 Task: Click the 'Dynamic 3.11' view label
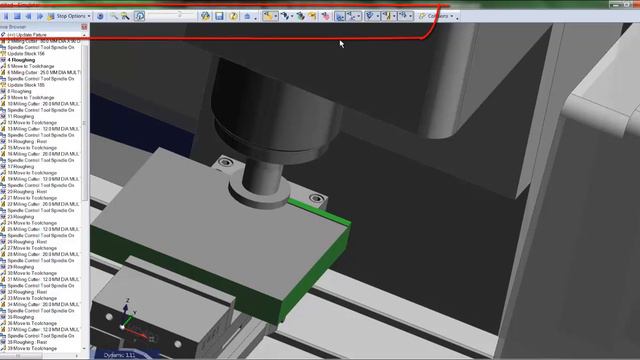click(119, 355)
